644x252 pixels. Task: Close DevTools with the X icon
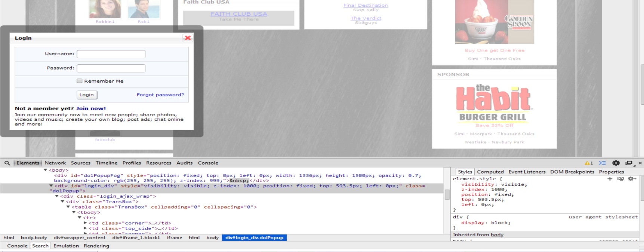click(640, 163)
